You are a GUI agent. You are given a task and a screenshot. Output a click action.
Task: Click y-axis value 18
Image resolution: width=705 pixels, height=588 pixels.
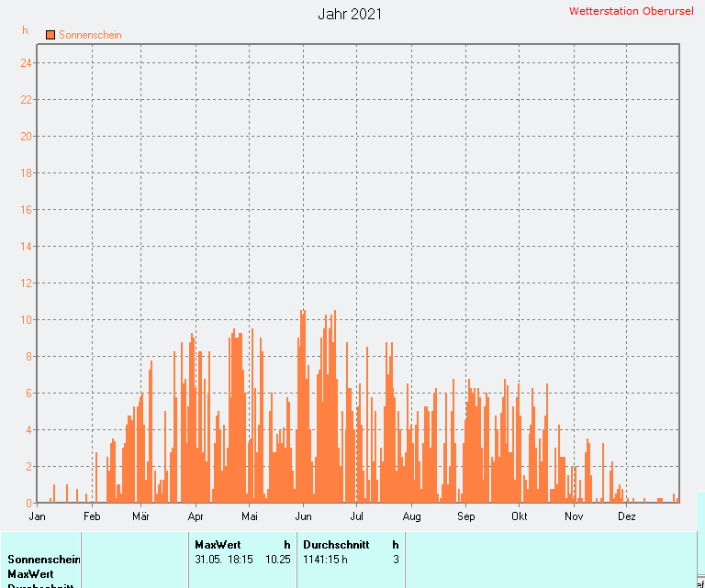pyautogui.click(x=26, y=173)
